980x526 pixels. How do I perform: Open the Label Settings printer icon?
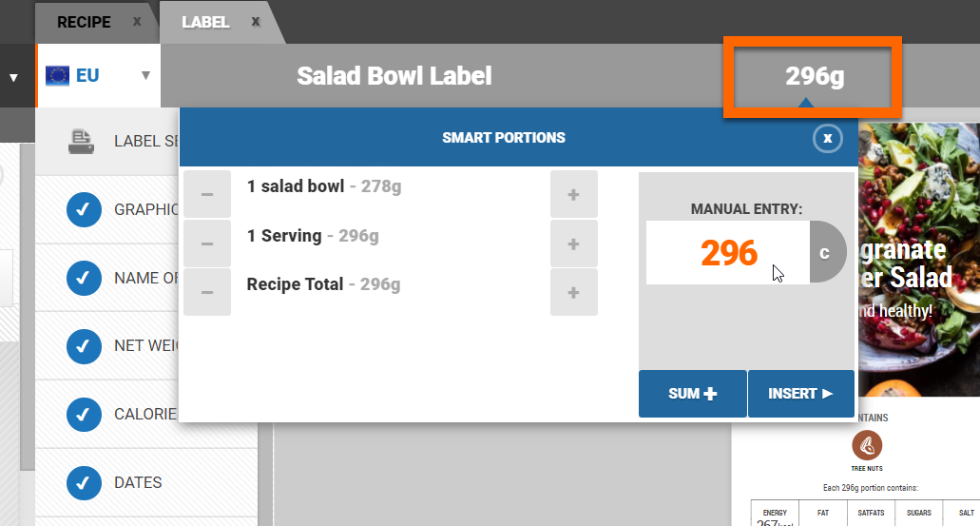click(x=82, y=141)
